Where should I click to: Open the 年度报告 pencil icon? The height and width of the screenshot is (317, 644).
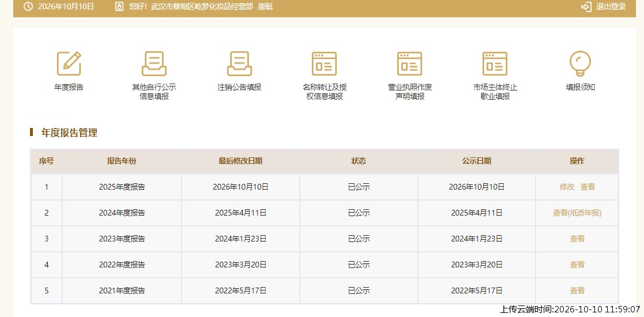point(69,63)
